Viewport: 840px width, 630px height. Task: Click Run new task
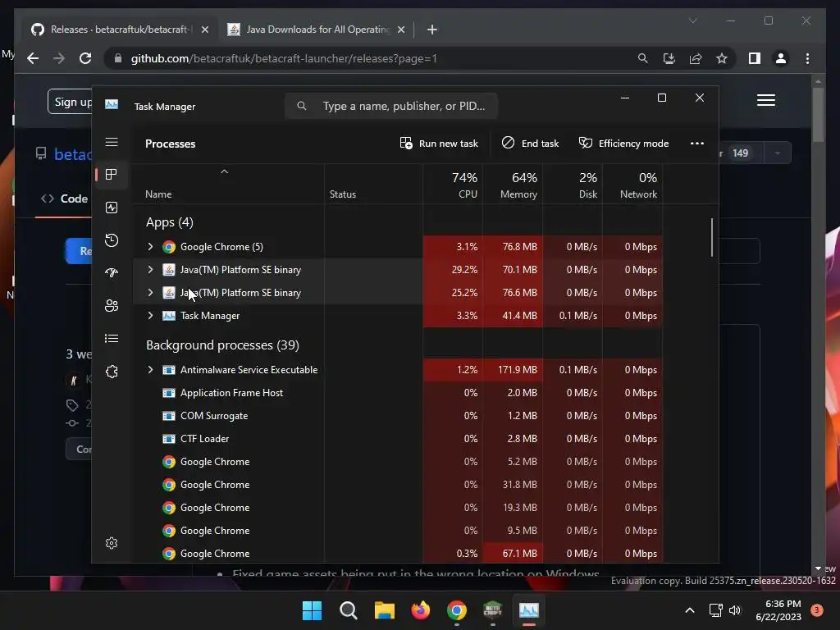pyautogui.click(x=439, y=143)
